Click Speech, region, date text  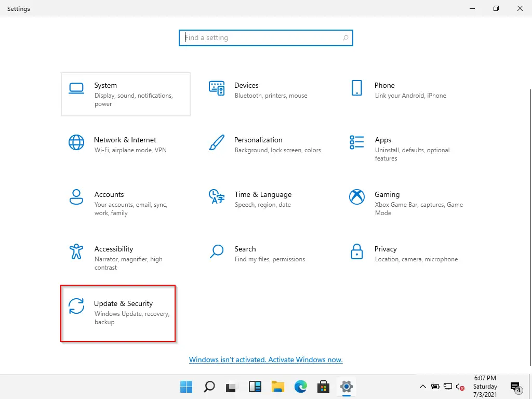point(262,205)
